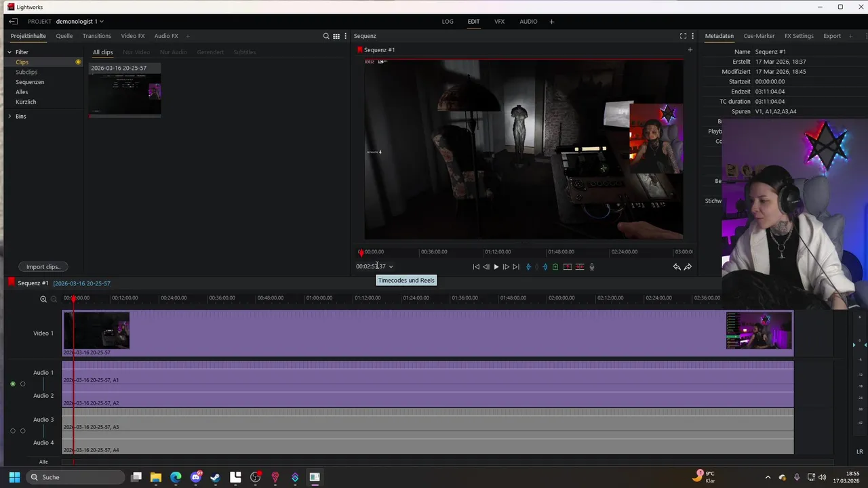Add a new layout tab with plus
This screenshot has height=488, width=868.
coord(551,22)
